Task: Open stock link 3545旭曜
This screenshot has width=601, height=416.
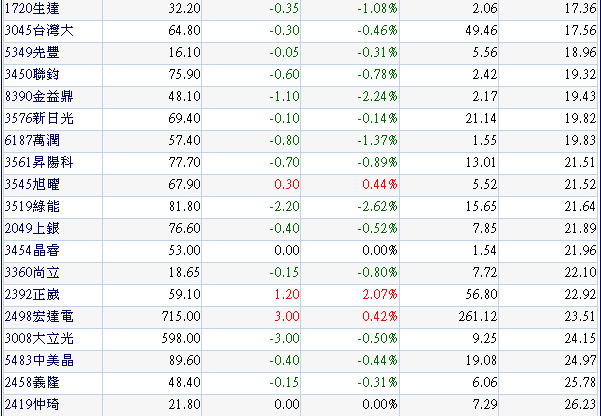Action: (x=32, y=184)
